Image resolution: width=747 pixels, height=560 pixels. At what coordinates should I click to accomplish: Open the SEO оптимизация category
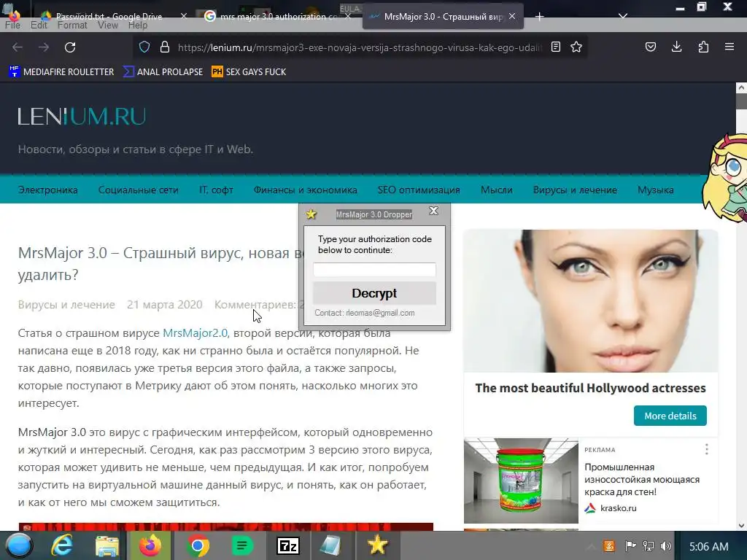pyautogui.click(x=419, y=190)
